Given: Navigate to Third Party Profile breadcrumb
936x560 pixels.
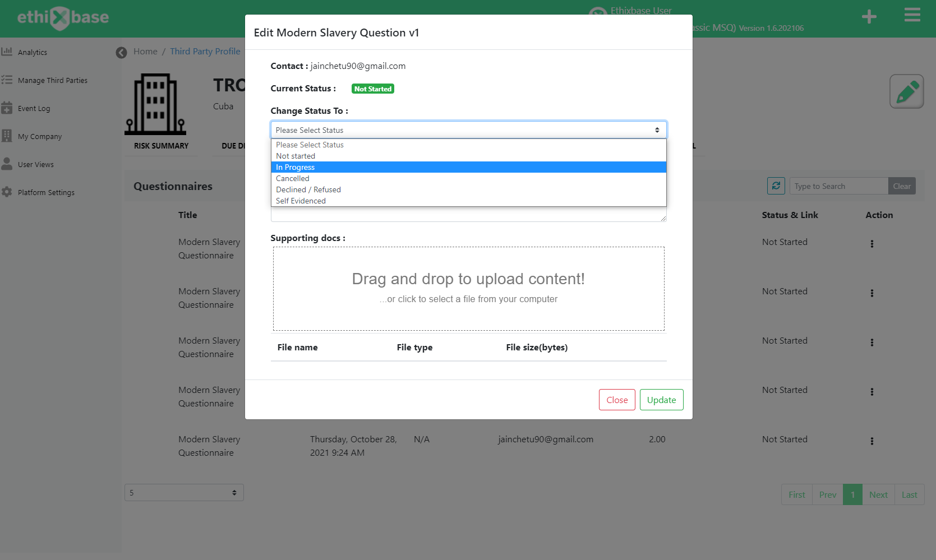Looking at the screenshot, I should pyautogui.click(x=205, y=51).
